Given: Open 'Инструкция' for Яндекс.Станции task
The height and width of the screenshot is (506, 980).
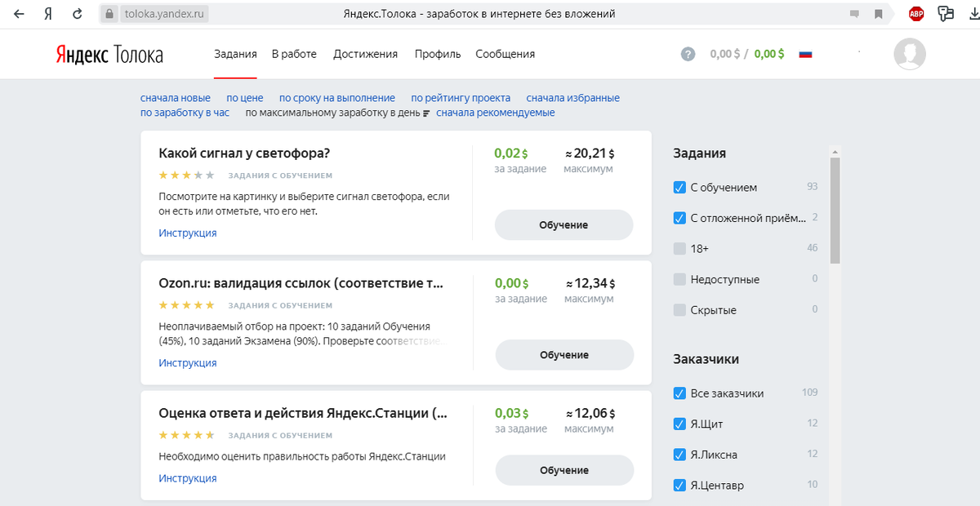Looking at the screenshot, I should pos(188,478).
